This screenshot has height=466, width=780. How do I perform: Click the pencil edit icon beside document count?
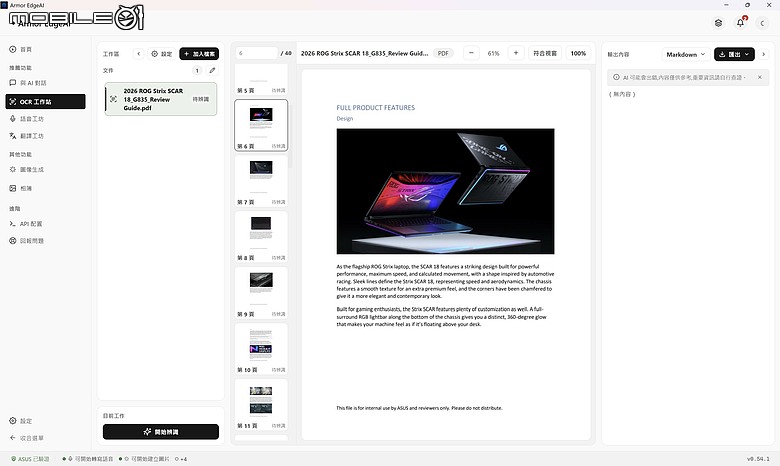point(212,71)
